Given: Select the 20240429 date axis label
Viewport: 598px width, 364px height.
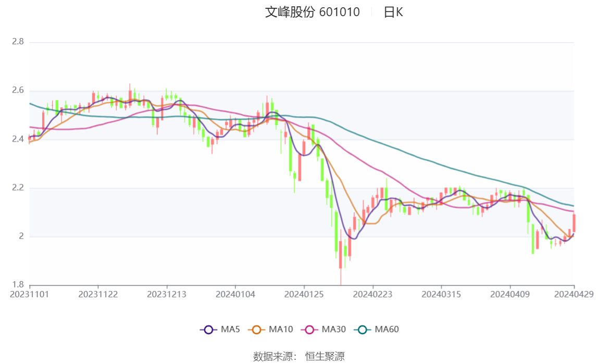Looking at the screenshot, I should (x=574, y=294).
